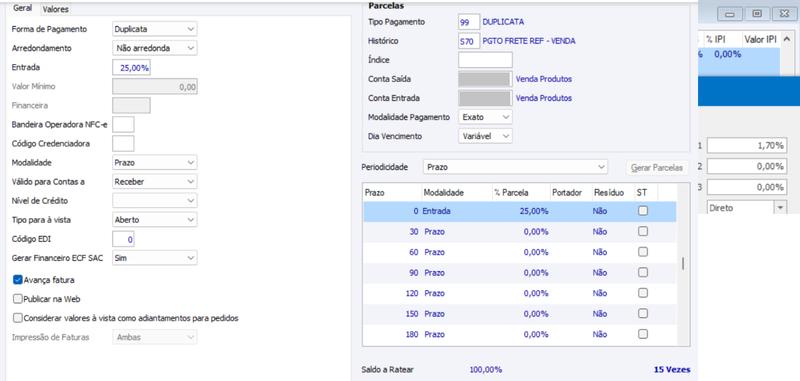Click the 1,70% field in the background window
The width and height of the screenshot is (800, 381).
[747, 146]
